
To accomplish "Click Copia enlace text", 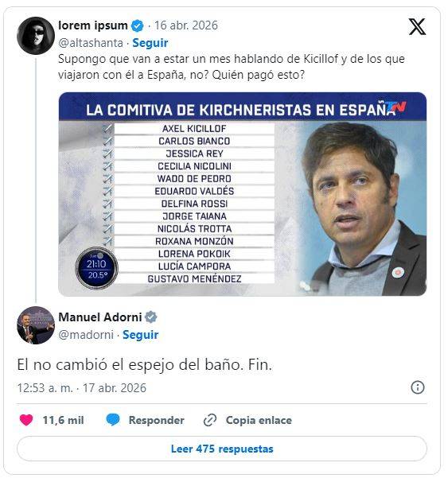I will tap(259, 420).
